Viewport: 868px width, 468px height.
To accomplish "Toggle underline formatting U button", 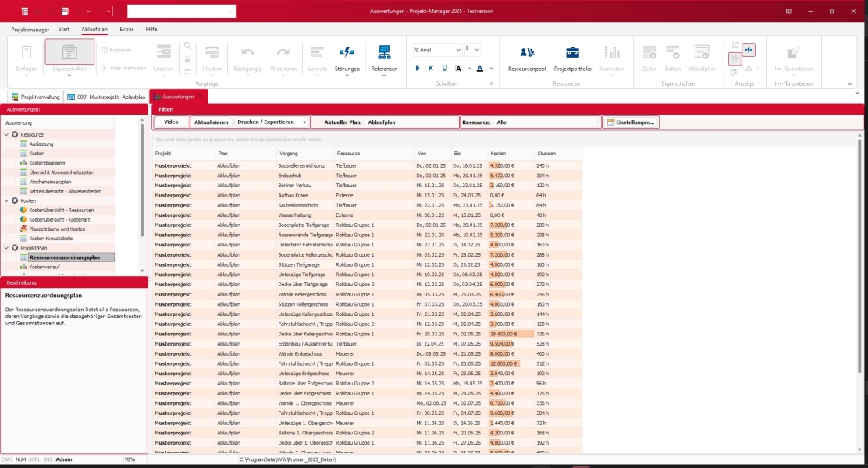I will pos(444,68).
